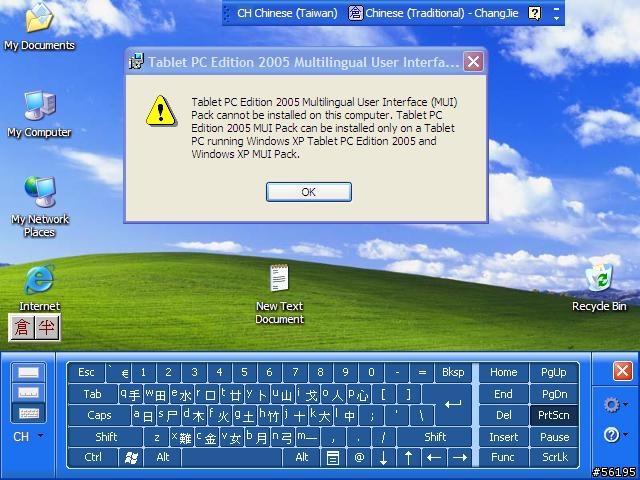This screenshot has width=640, height=480.
Task: Tap the down arrow key
Action: 383,458
